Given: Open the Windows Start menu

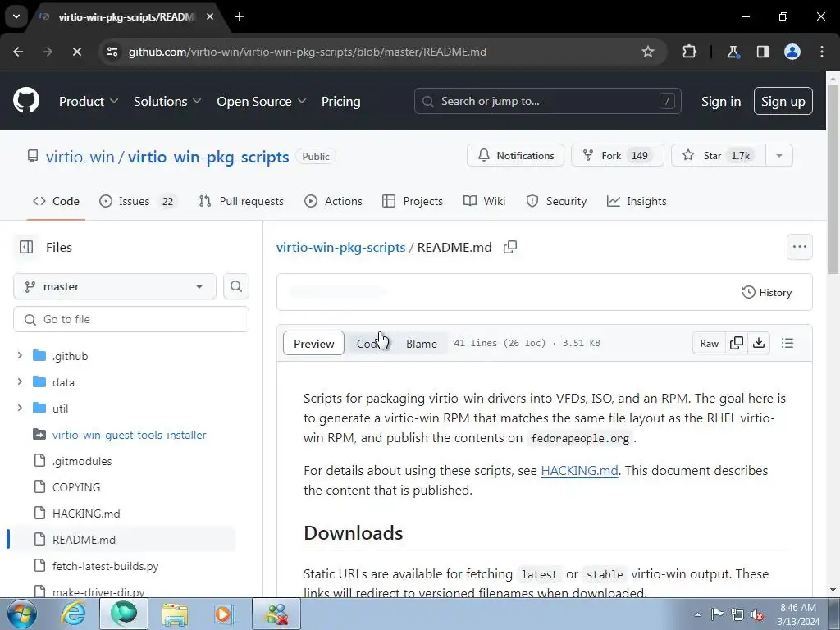Looking at the screenshot, I should 21,614.
